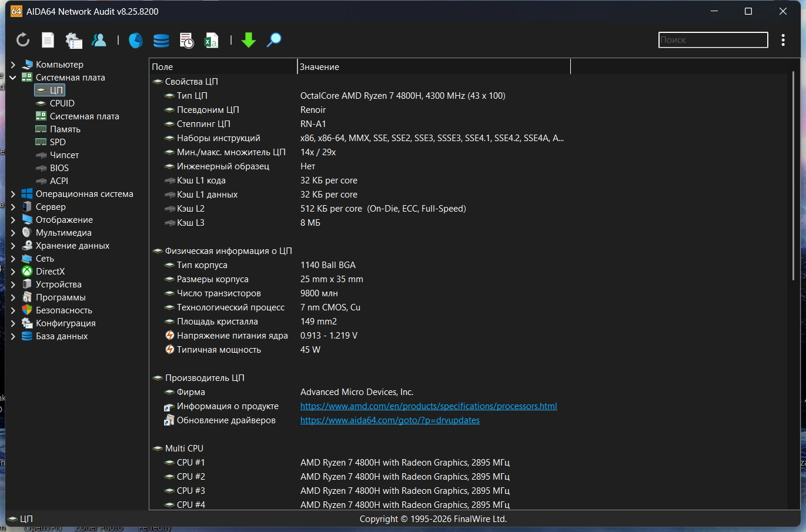The width and height of the screenshot is (806, 532).
Task: Select CPUID in the sidebar tree
Action: (x=62, y=103)
